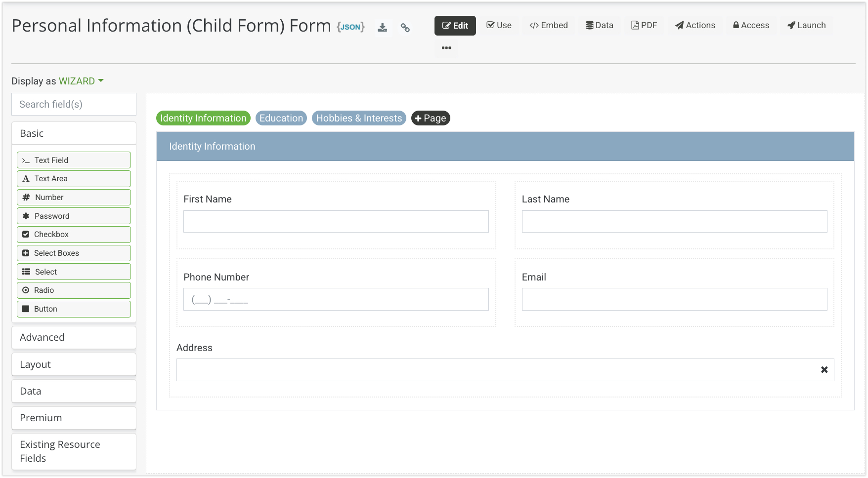Viewport: 868px width, 478px height.
Task: Pick the Select Boxes component
Action: [x=74, y=253]
